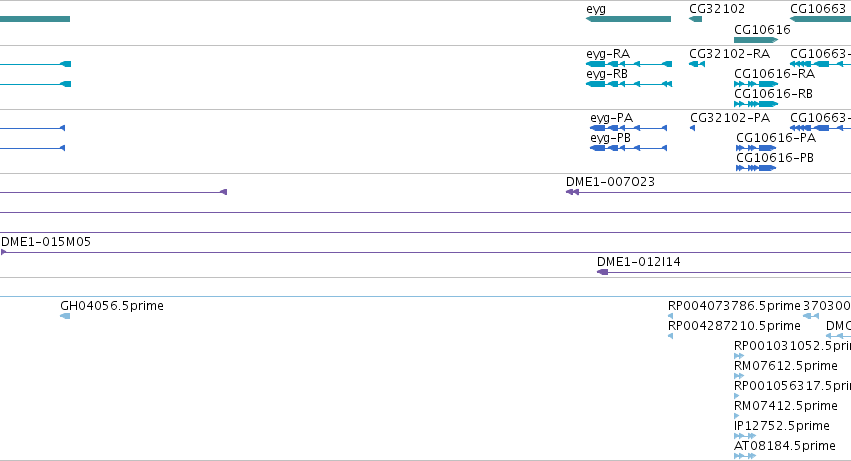Select the AT08184.5prime EST glyph
The image size is (851, 461).
coord(745,456)
